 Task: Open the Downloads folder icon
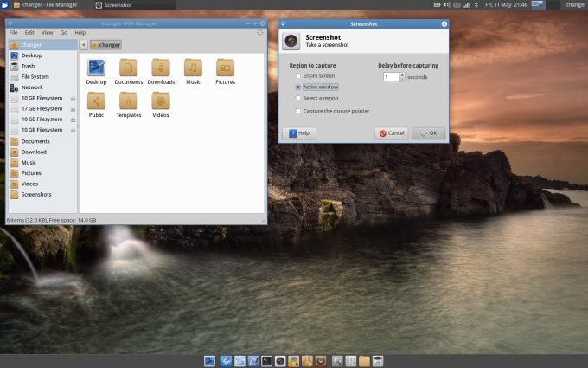(x=161, y=68)
